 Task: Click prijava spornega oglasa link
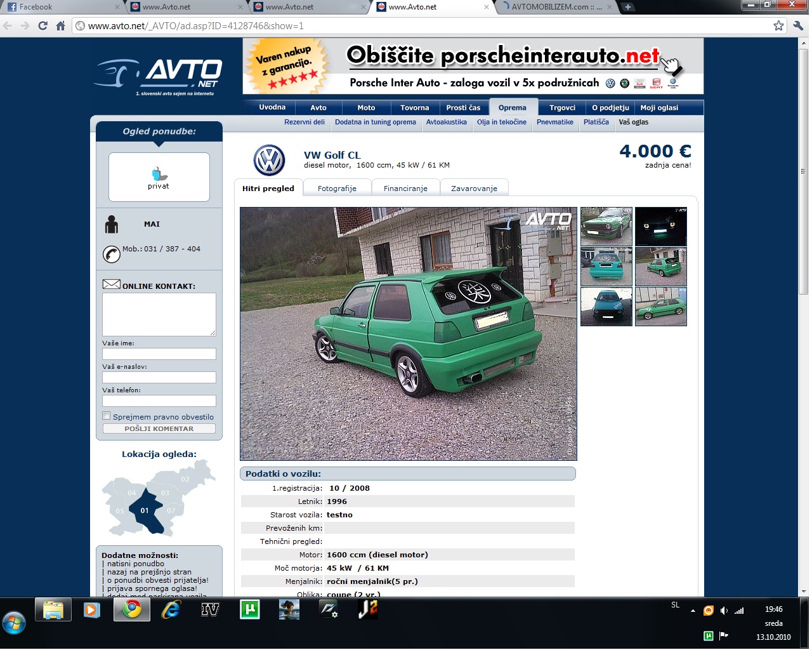(152, 588)
